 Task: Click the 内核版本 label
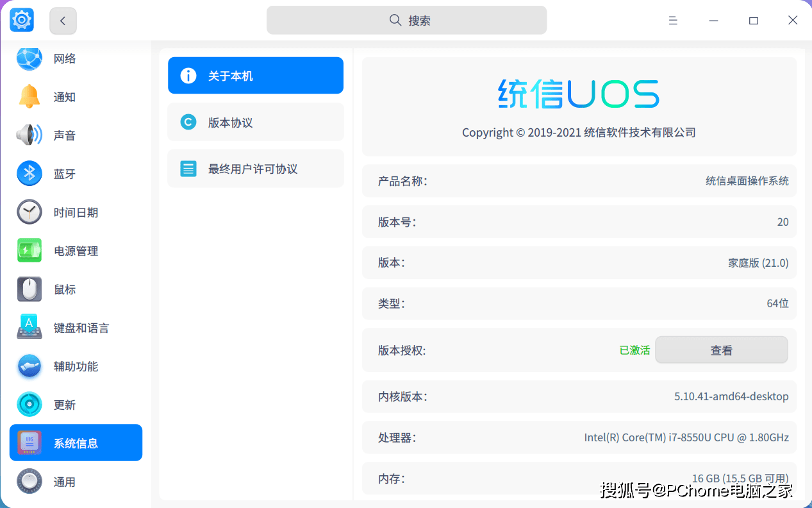pyautogui.click(x=402, y=396)
